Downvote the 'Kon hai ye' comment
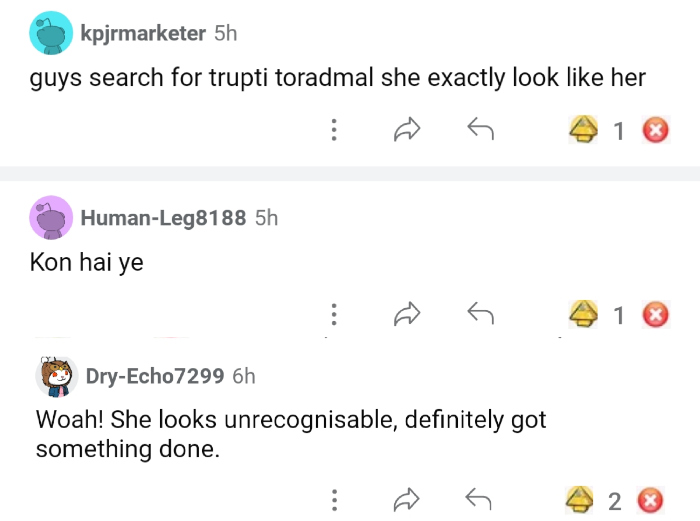This screenshot has width=700, height=521. click(655, 315)
